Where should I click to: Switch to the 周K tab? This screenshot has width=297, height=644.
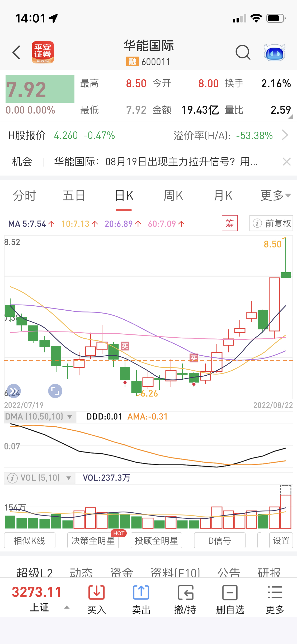click(173, 196)
